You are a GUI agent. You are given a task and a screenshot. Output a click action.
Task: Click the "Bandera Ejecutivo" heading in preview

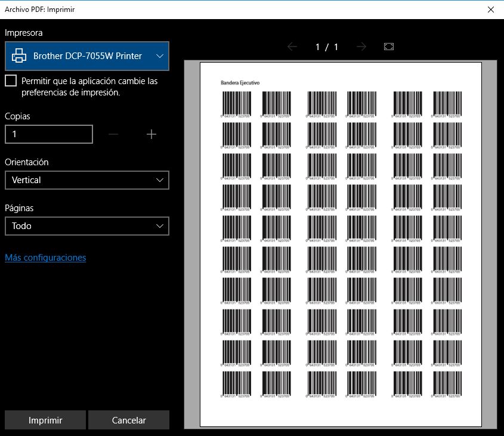coord(240,83)
